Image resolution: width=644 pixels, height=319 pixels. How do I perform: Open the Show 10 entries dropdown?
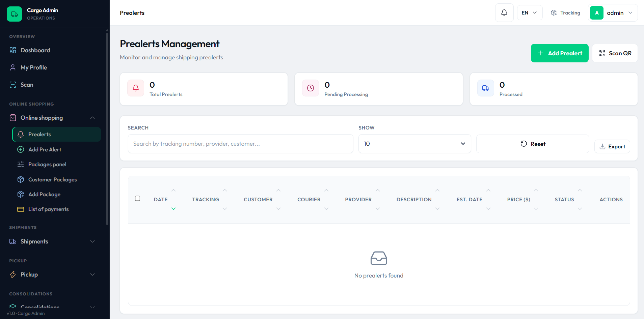pyautogui.click(x=414, y=144)
